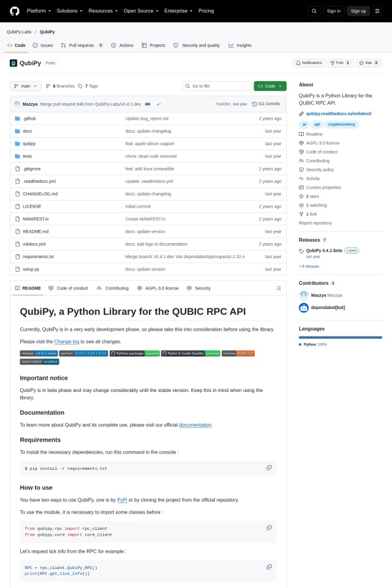Click the Notifications button

(x=309, y=63)
